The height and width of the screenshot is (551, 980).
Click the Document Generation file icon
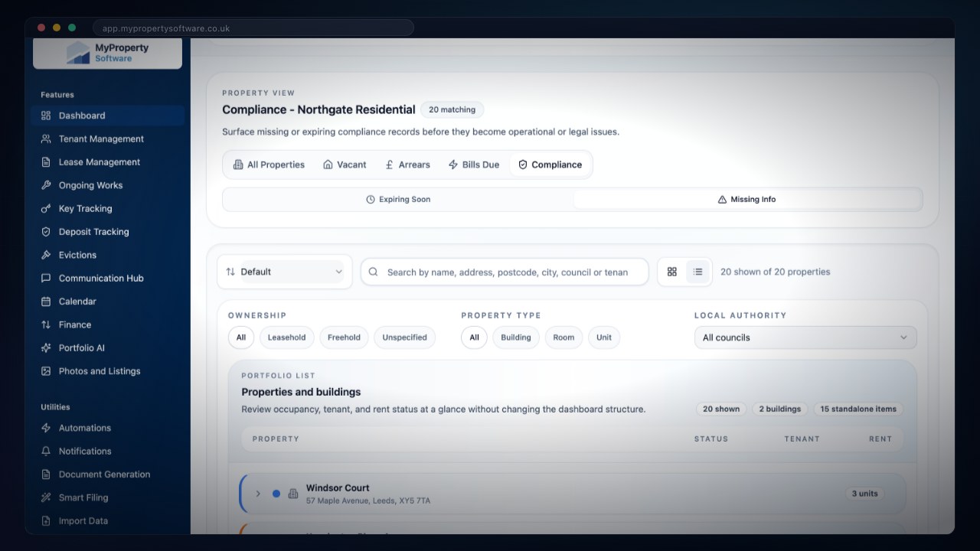click(46, 474)
